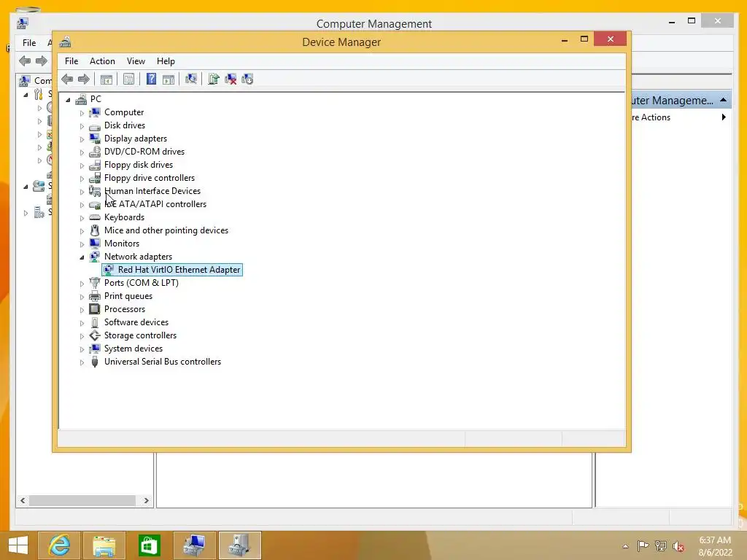Image resolution: width=747 pixels, height=560 pixels.
Task: Expand the Display adapters arrow
Action: (x=82, y=139)
